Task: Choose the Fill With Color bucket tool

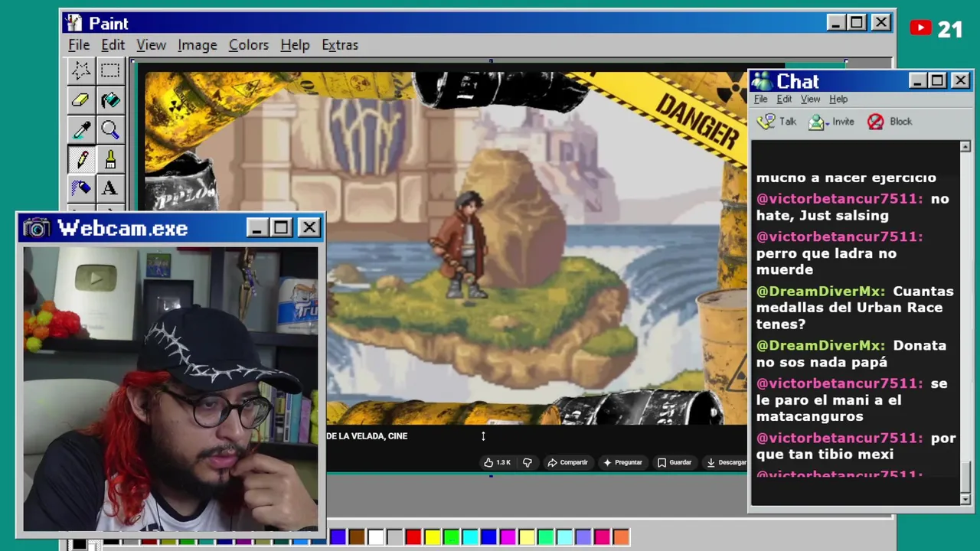Action: coord(110,99)
